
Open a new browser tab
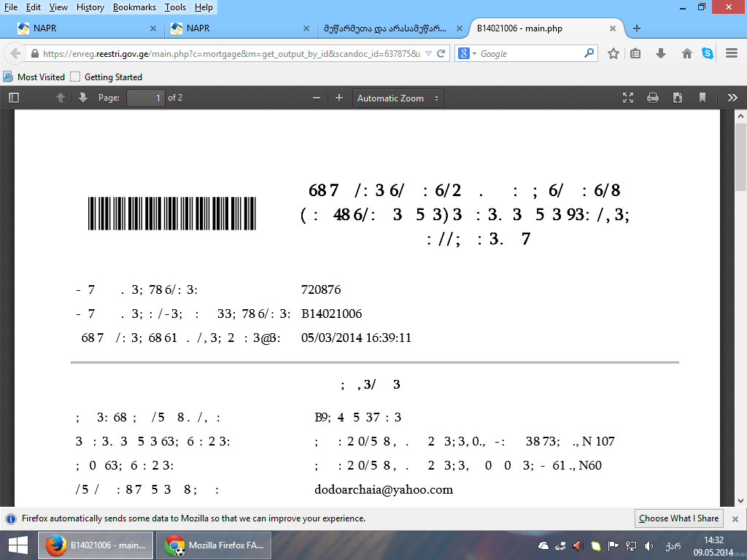point(637,28)
